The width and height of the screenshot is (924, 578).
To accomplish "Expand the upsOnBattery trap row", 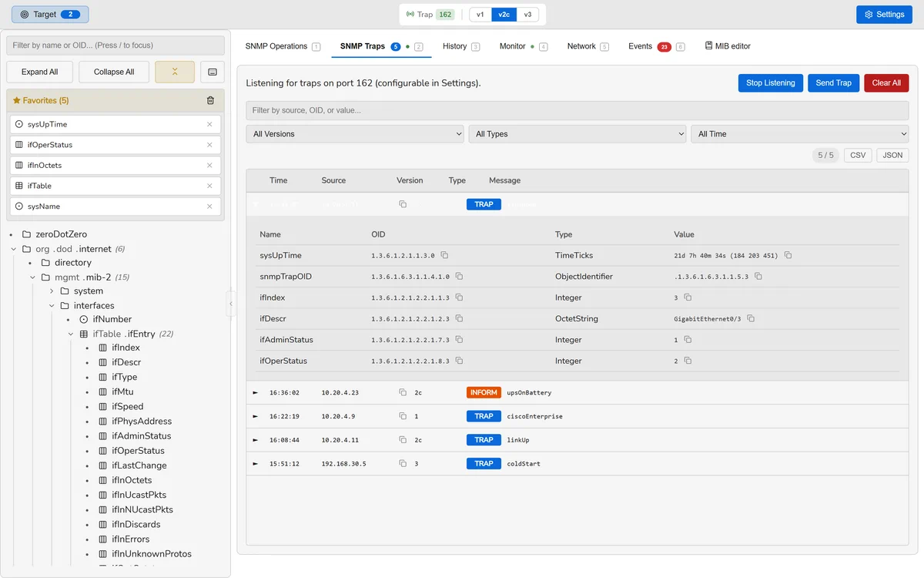I will (256, 393).
